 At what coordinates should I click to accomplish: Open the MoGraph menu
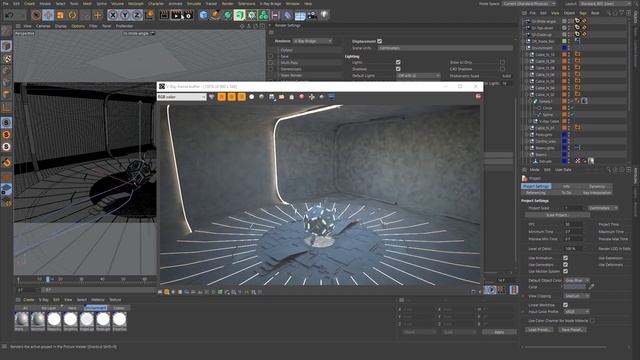tap(136, 3)
